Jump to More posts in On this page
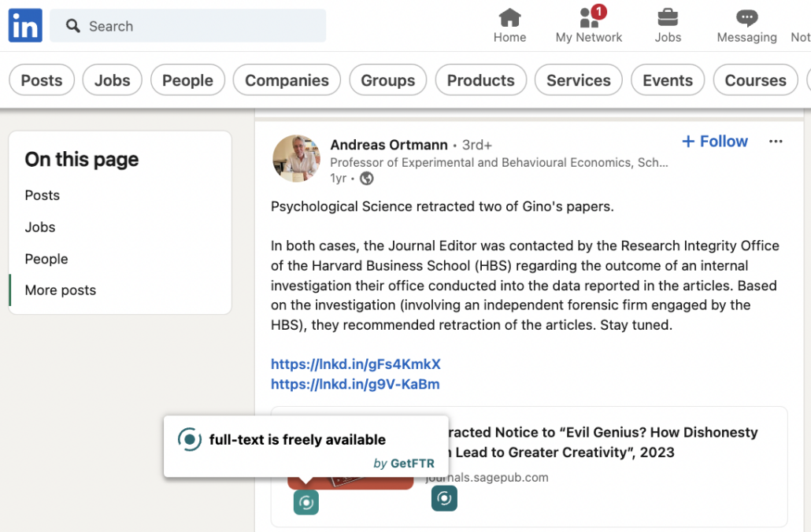This screenshot has height=532, width=811. (61, 290)
